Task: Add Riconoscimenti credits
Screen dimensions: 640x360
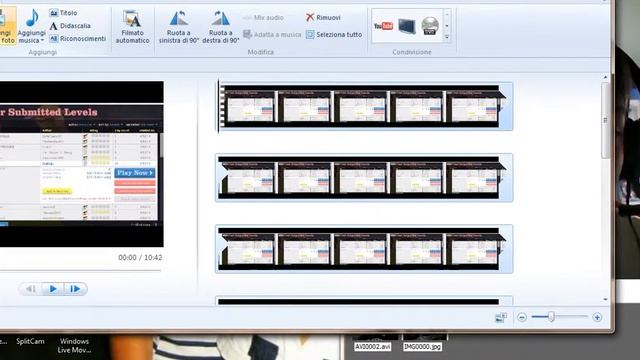Action: coord(78,39)
